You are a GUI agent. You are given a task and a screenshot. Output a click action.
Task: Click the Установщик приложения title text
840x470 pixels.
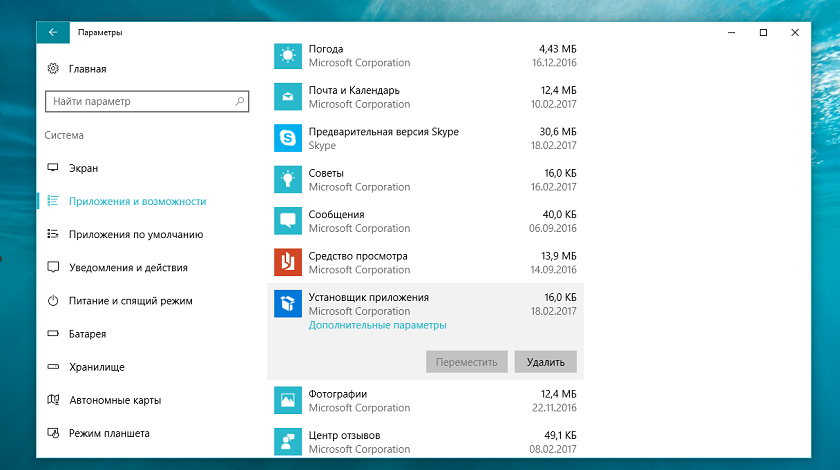tap(369, 297)
